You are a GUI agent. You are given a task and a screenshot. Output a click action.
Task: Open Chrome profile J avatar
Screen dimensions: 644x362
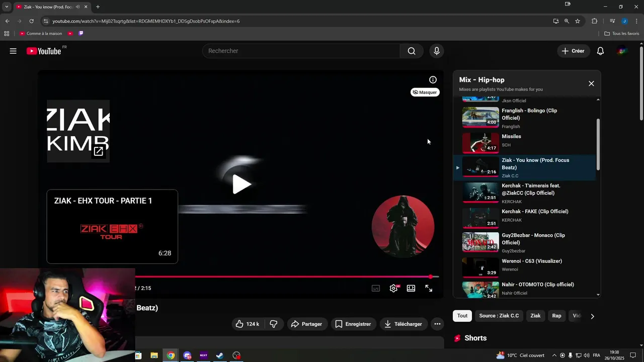(624, 21)
